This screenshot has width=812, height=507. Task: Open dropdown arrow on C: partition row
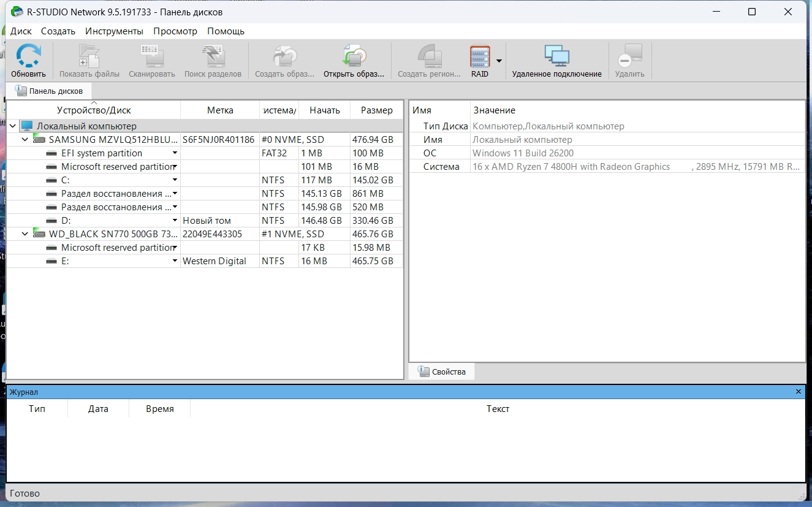[x=175, y=180]
